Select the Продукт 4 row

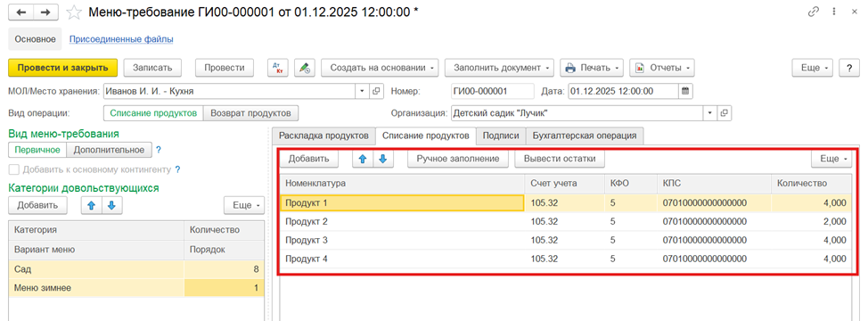pyautogui.click(x=566, y=259)
